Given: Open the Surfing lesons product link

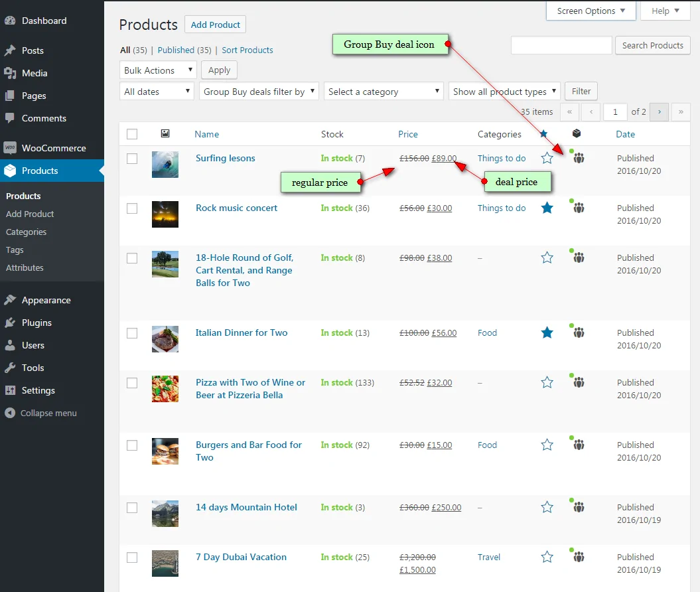Looking at the screenshot, I should (x=224, y=158).
